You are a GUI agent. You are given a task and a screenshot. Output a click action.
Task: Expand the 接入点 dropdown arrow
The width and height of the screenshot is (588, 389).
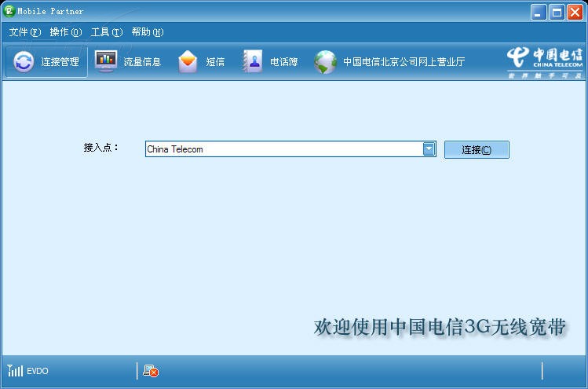pos(429,149)
